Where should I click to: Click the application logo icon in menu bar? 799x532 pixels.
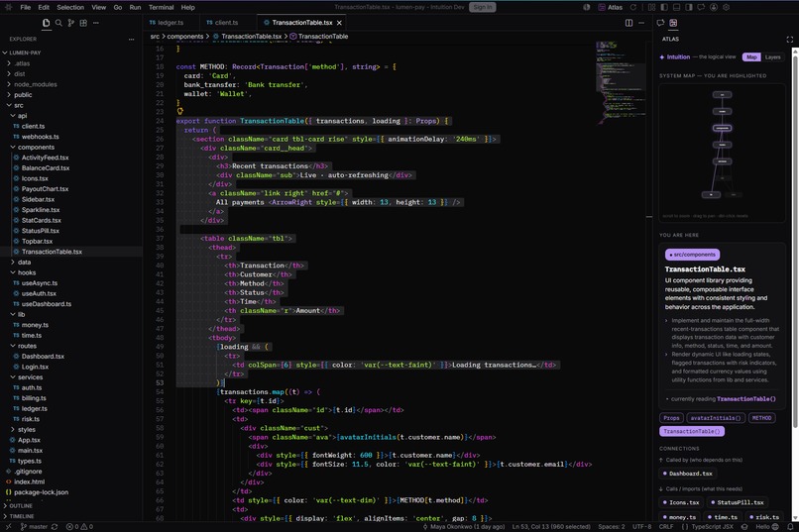(x=9, y=7)
